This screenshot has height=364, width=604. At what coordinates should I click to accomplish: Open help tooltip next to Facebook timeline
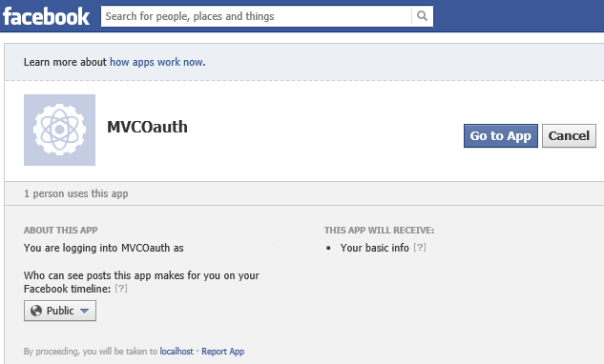[121, 288]
